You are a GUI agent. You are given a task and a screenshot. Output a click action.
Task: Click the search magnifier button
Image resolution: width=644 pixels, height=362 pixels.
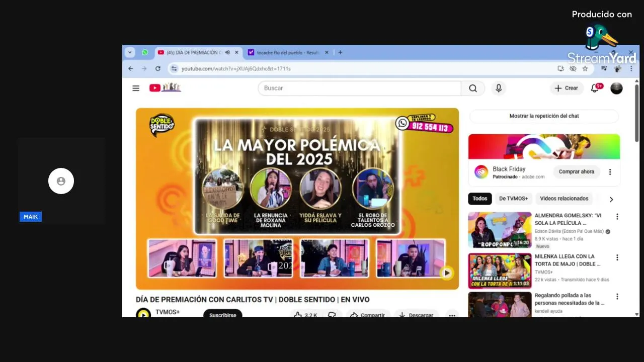pyautogui.click(x=473, y=88)
